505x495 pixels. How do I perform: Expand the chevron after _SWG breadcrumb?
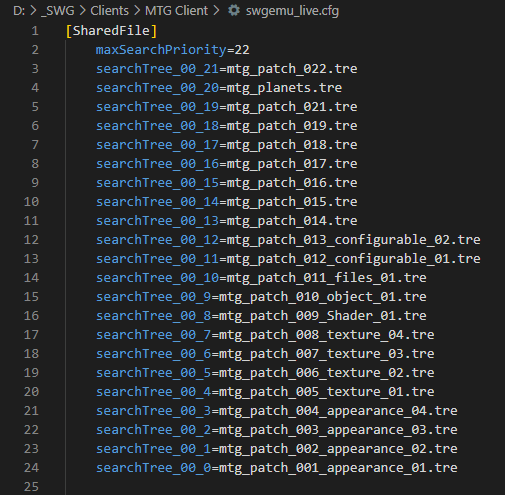[82, 11]
